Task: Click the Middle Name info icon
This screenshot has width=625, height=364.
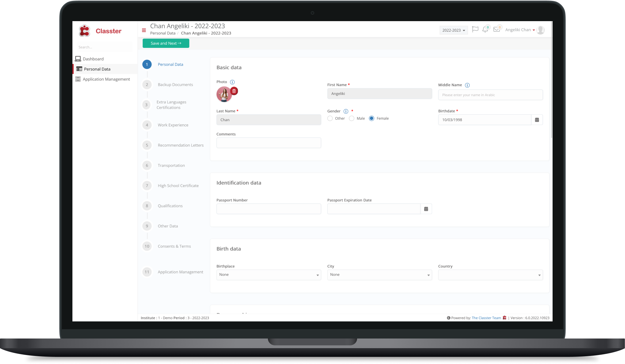Action: click(x=467, y=85)
